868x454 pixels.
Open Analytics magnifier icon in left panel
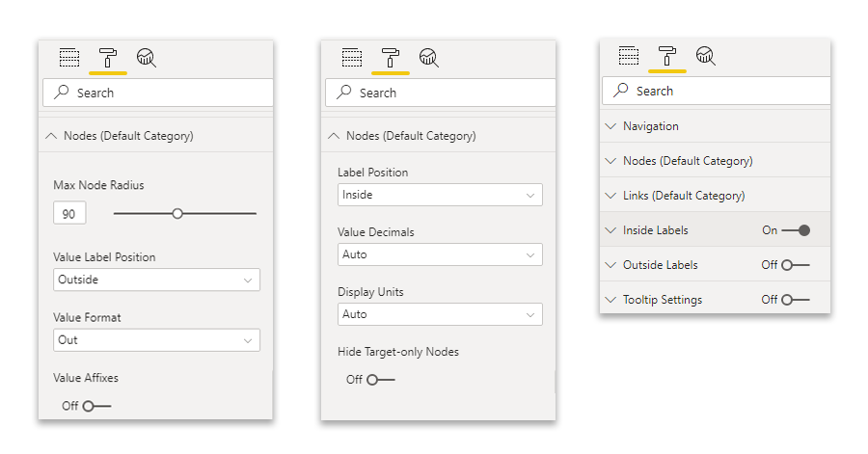point(147,58)
